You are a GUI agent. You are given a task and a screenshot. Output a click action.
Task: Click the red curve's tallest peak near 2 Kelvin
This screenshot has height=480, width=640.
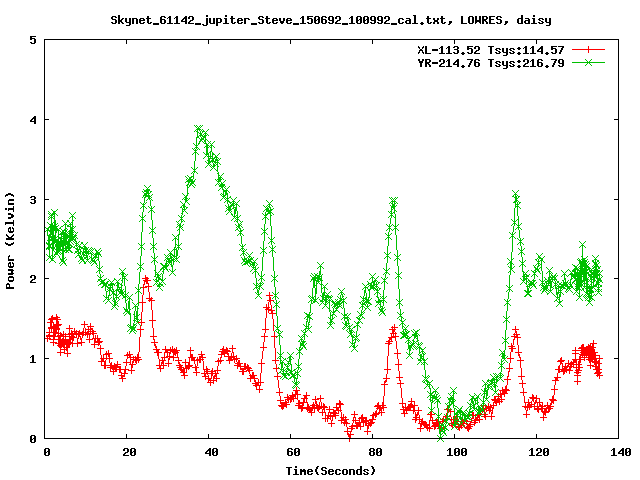146,281
